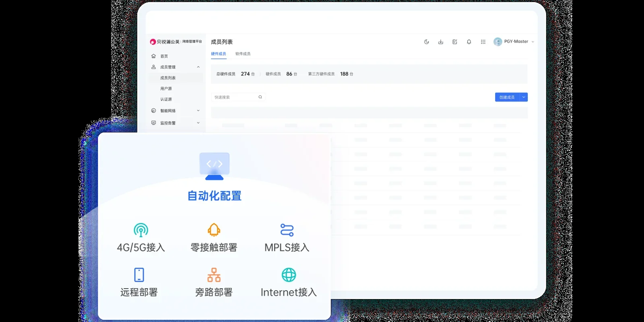
Task: Open the apps grid icon
Action: click(x=483, y=42)
